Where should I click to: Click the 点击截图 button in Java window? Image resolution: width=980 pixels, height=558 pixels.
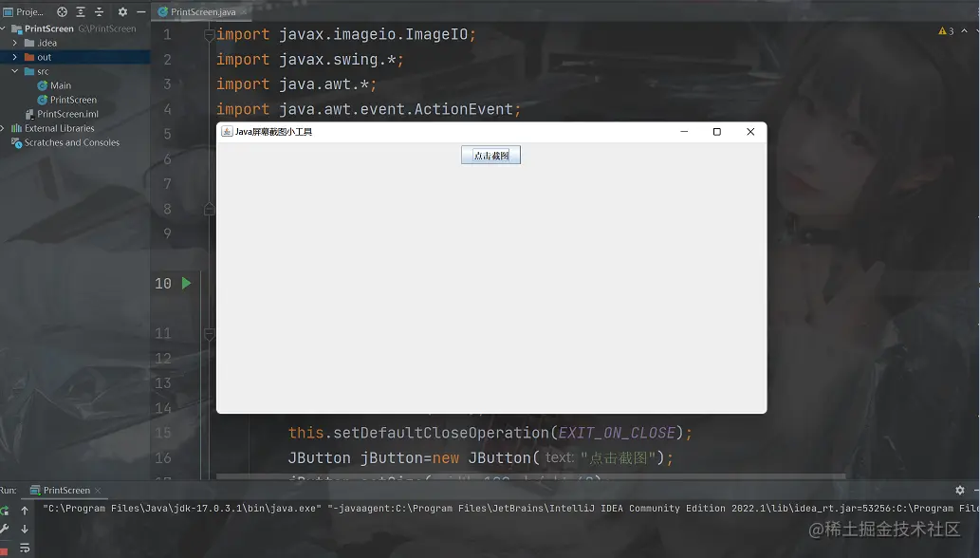[x=490, y=155]
